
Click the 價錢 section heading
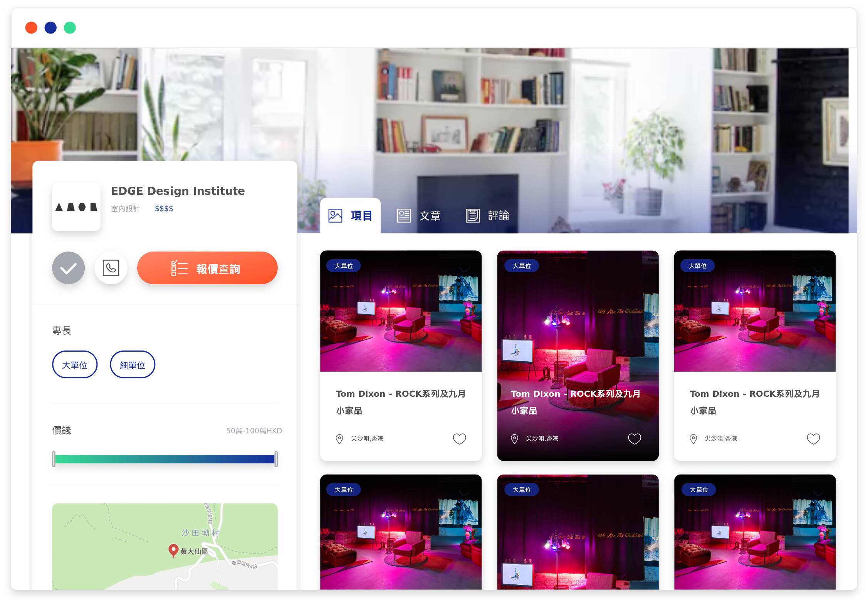62,430
